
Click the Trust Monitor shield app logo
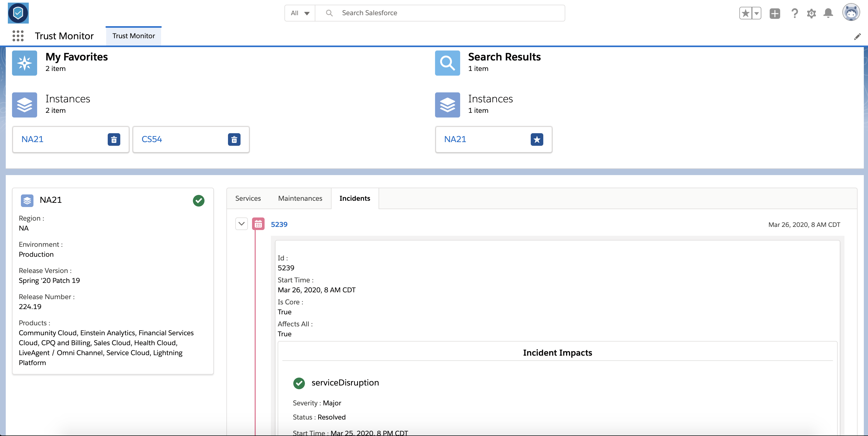18,13
